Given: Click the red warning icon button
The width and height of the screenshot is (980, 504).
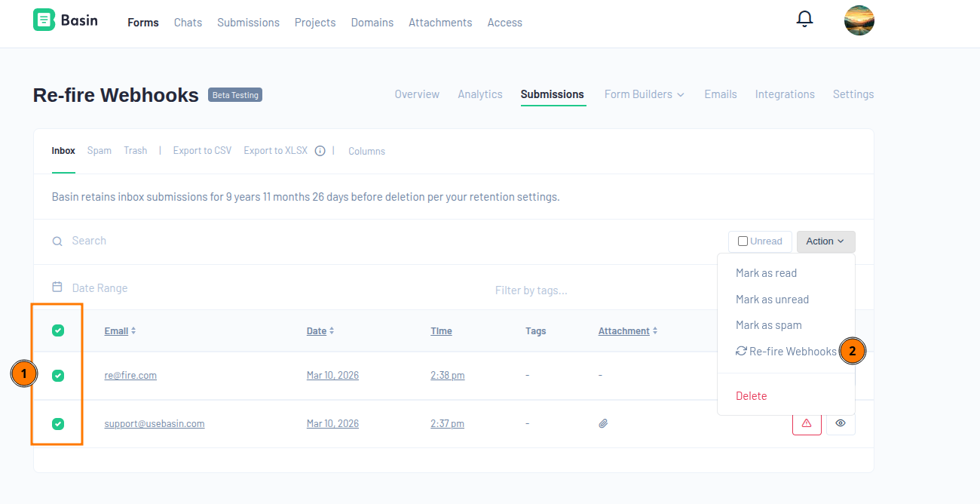Looking at the screenshot, I should [x=806, y=423].
